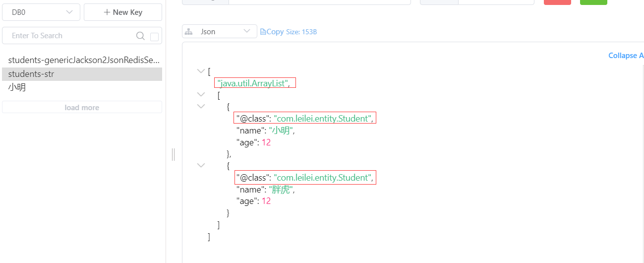Click the search magnifier icon
The width and height of the screenshot is (644, 263).
140,36
